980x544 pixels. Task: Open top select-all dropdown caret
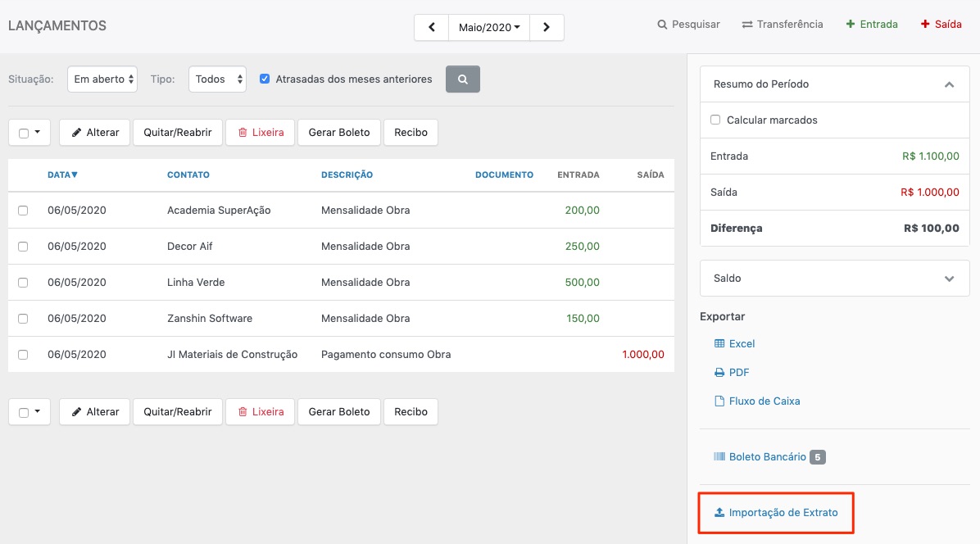38,133
